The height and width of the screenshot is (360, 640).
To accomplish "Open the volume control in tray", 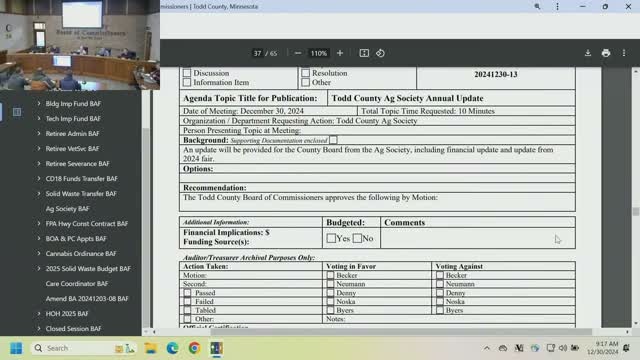I will pyautogui.click(x=563, y=348).
